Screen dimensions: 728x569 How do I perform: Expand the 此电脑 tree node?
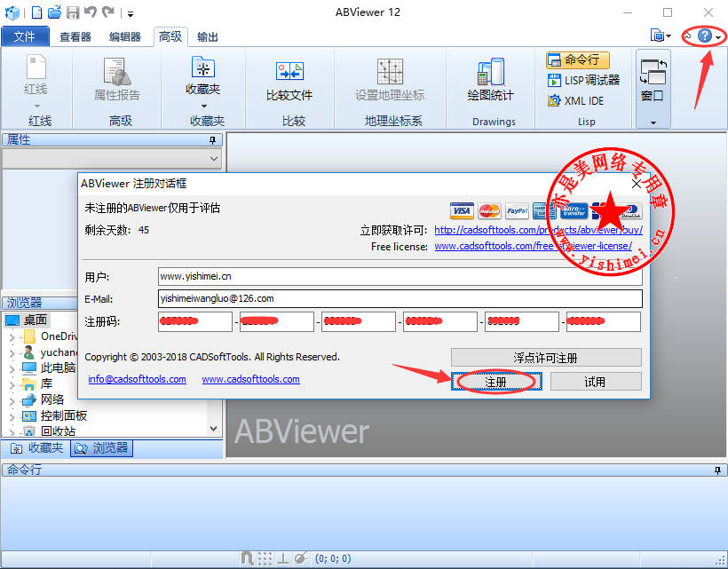pyautogui.click(x=12, y=369)
